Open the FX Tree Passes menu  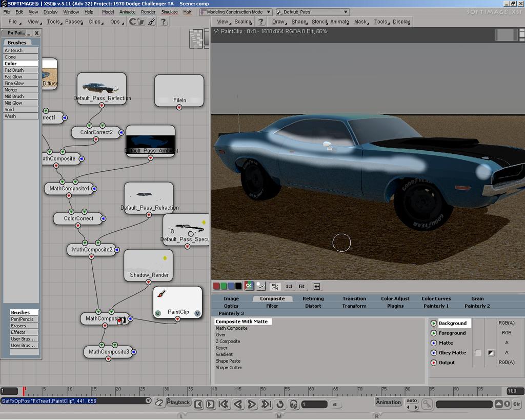pos(74,22)
